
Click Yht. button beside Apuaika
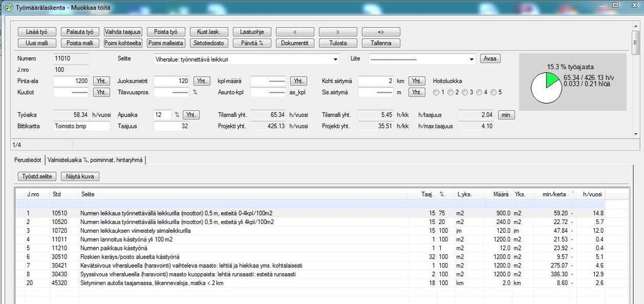191,115
